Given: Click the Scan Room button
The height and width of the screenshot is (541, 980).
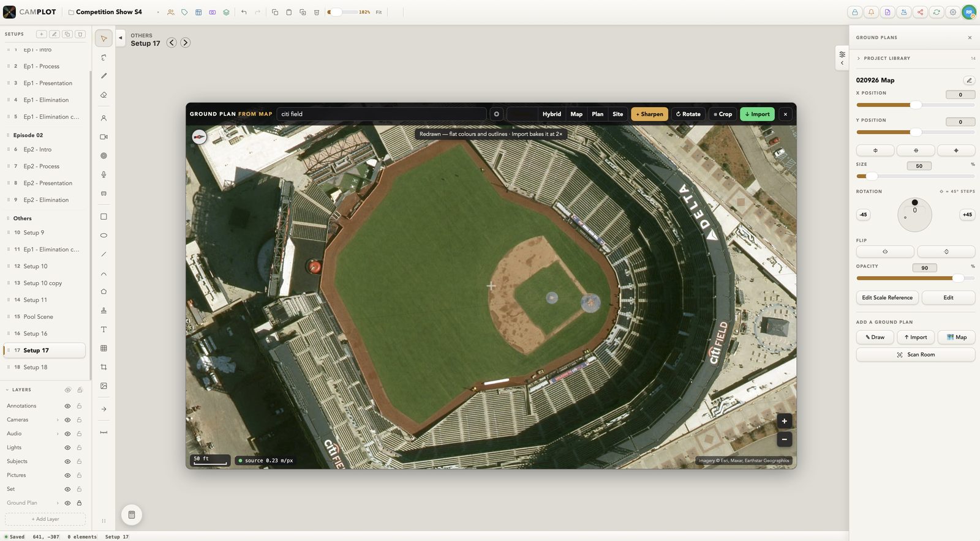Looking at the screenshot, I should [x=916, y=355].
